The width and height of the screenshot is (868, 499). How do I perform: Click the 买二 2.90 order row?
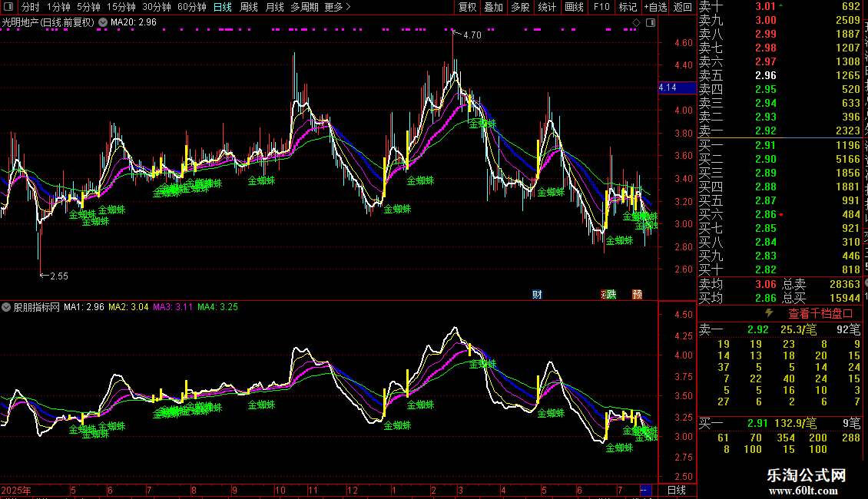[x=780, y=159]
